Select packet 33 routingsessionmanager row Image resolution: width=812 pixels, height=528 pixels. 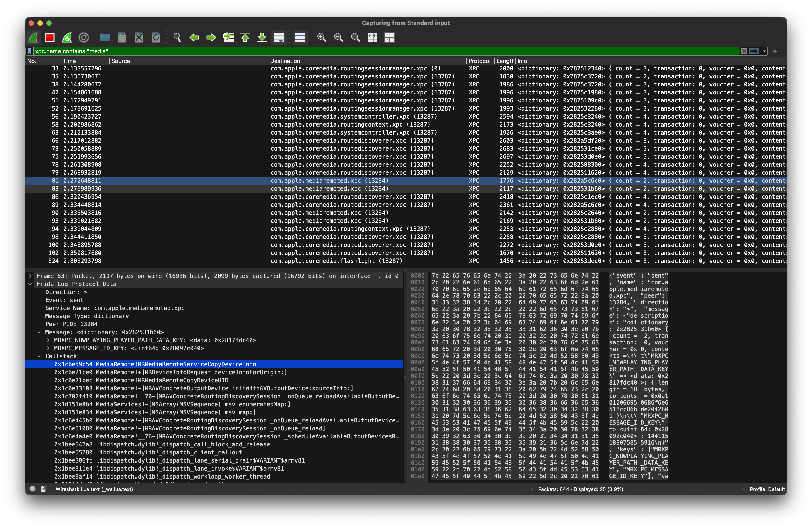[x=406, y=69]
